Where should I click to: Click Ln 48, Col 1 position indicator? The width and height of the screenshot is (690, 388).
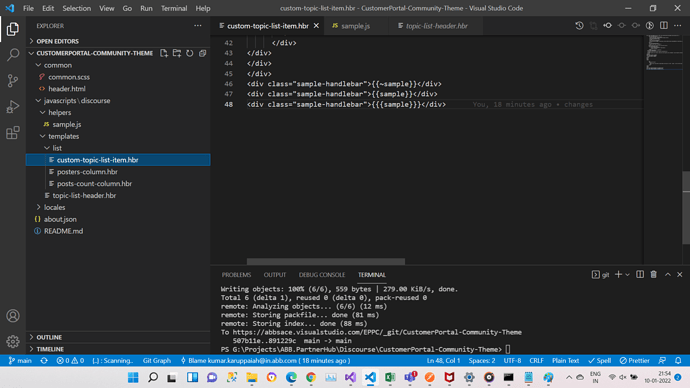point(443,361)
